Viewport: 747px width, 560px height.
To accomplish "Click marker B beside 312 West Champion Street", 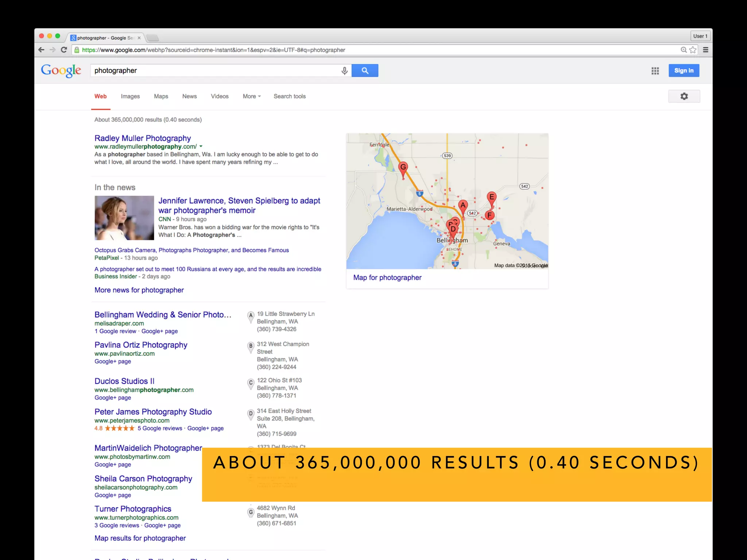I will [x=251, y=347].
